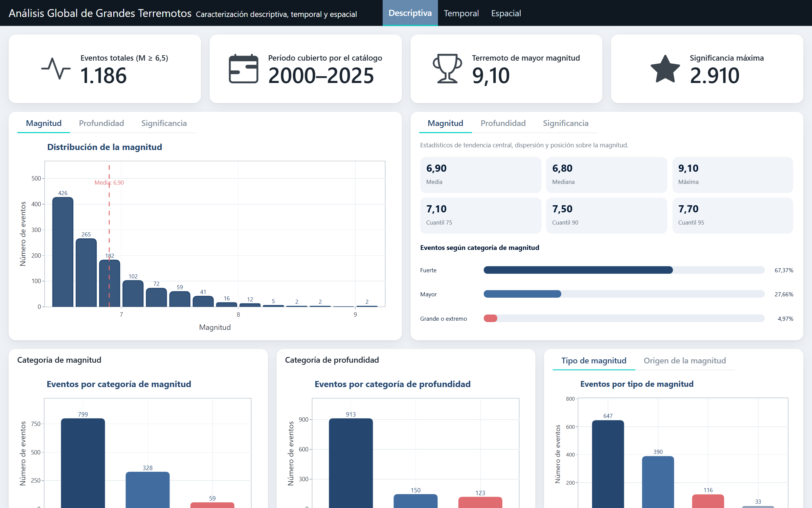This screenshot has width=812, height=508.
Task: Open the Origen de la magnitud tab
Action: pos(685,361)
